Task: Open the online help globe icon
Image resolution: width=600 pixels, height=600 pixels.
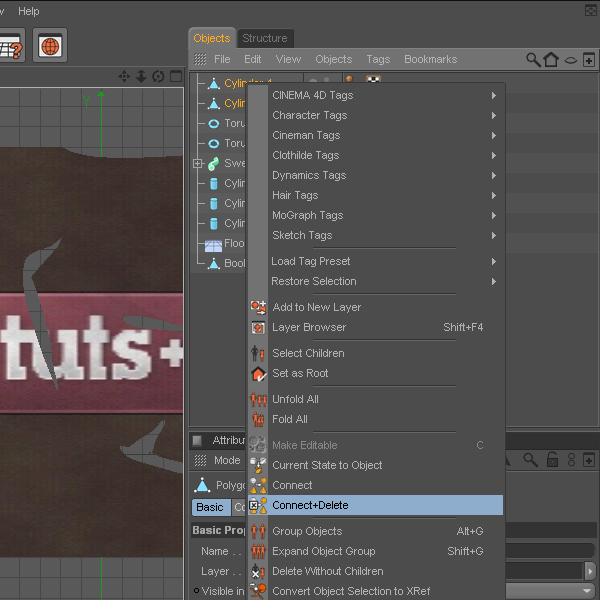Action: click(x=50, y=46)
